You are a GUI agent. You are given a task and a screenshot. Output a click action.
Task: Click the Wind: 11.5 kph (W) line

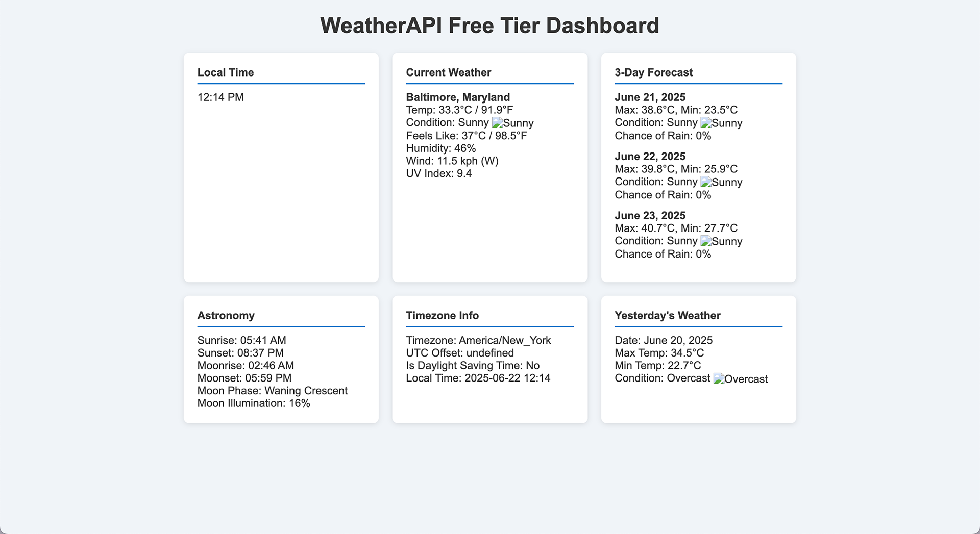point(452,161)
